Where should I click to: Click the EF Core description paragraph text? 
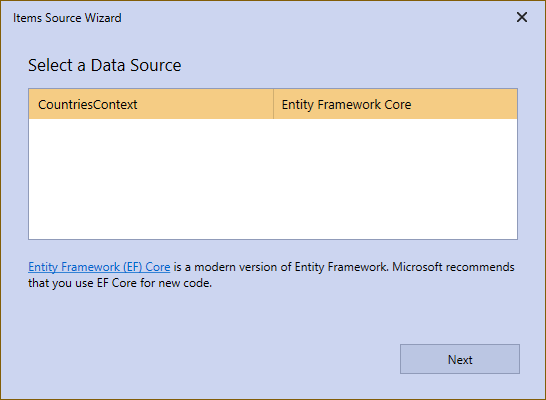click(x=271, y=275)
